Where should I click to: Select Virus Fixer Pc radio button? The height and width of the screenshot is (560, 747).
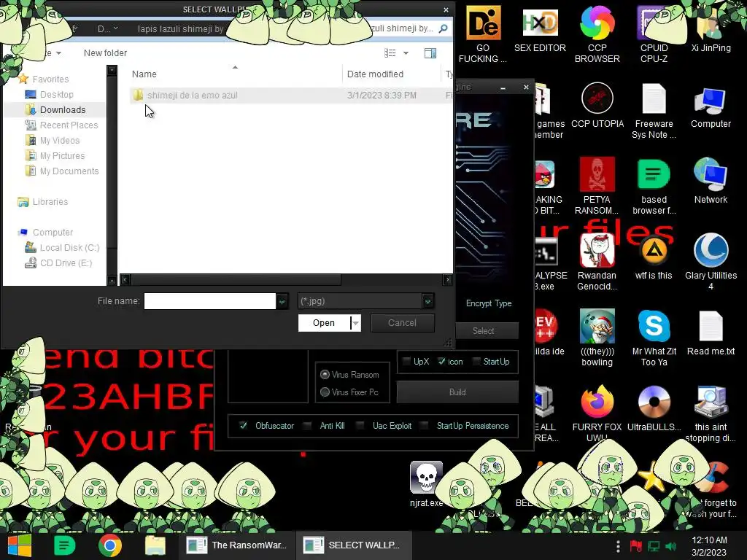coord(325,392)
